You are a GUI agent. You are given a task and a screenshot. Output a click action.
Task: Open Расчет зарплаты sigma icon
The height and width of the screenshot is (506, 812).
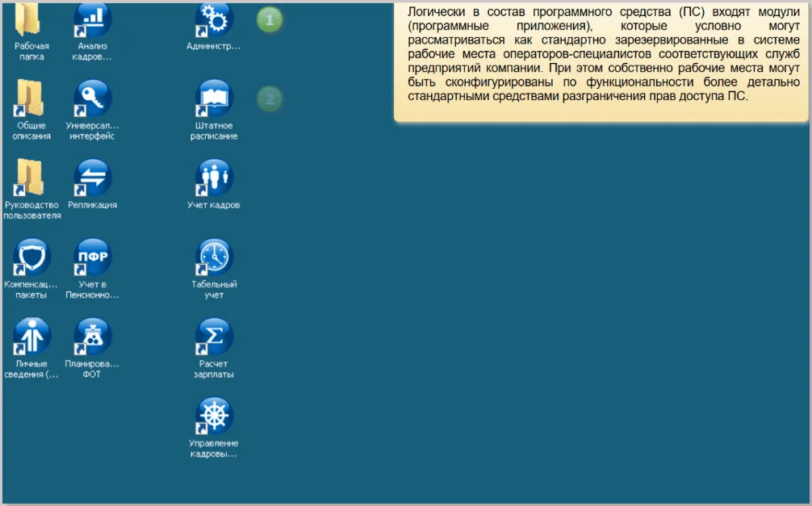click(x=214, y=337)
